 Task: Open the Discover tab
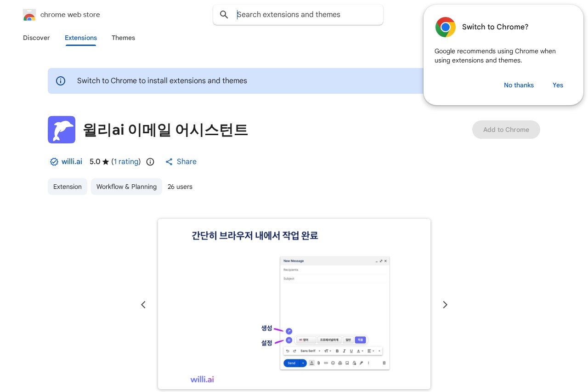[x=36, y=38]
